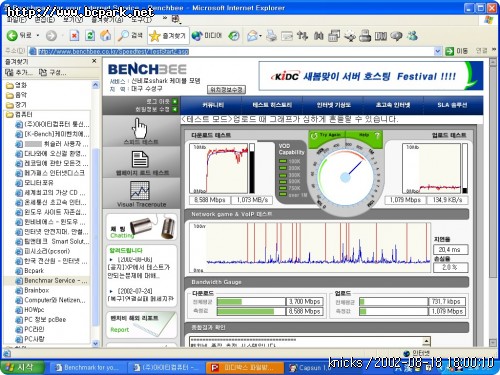Open Back button history dropdown arrow
Image resolution: width=500 pixels, height=375 pixels.
(38, 36)
